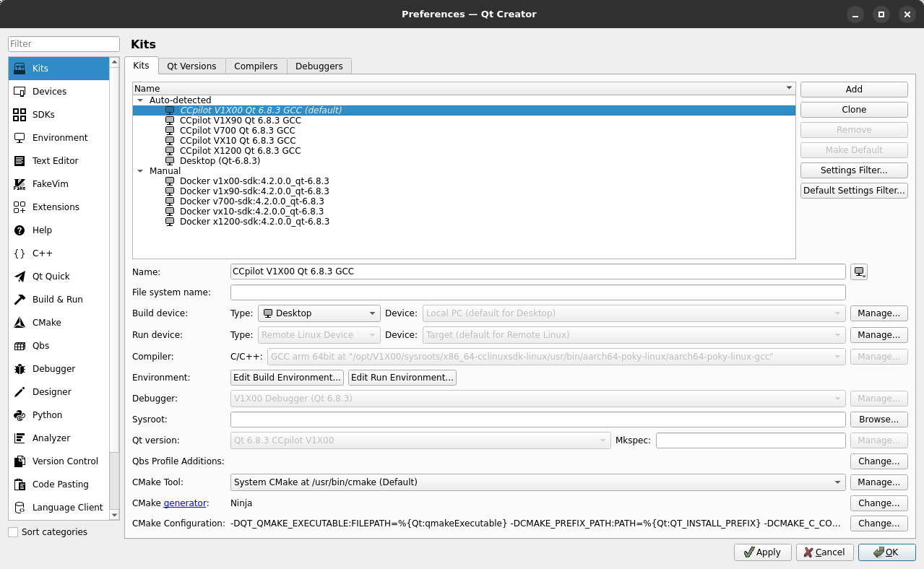Open the Debugger bug icon in sidebar
Image resolution: width=924 pixels, height=569 pixels.
(x=20, y=369)
